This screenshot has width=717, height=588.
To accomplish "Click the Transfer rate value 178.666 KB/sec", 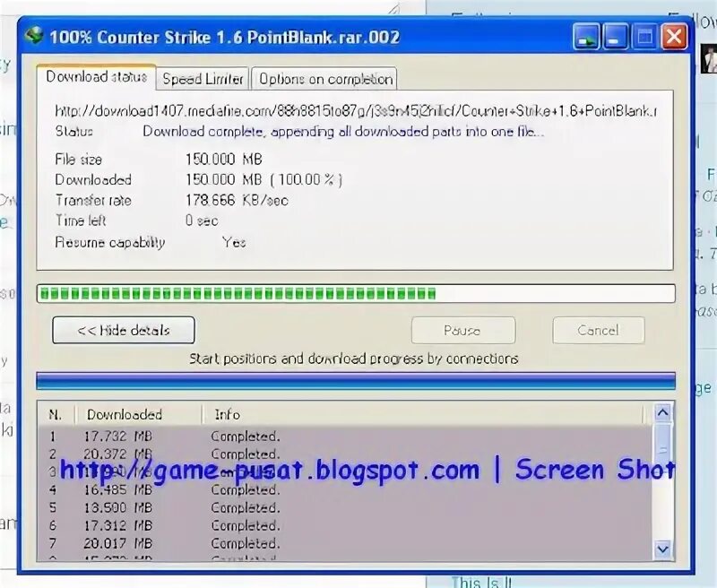I will click(x=237, y=200).
